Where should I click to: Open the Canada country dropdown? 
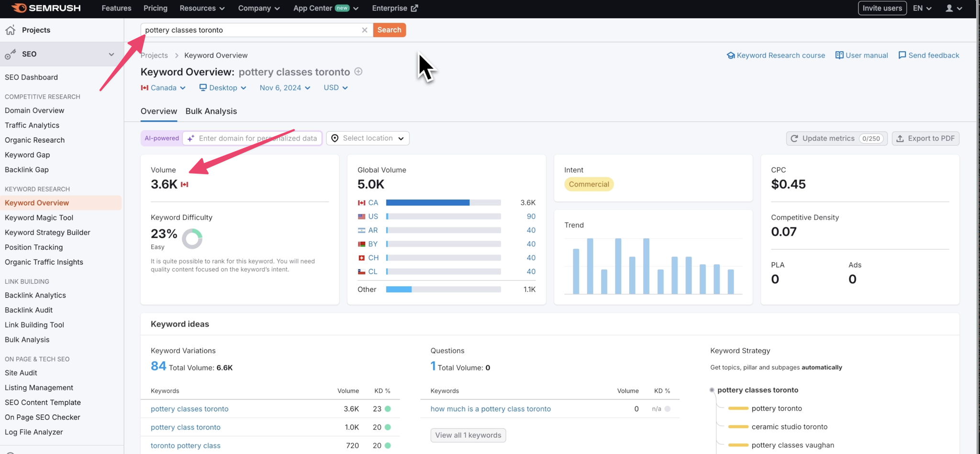coord(163,88)
